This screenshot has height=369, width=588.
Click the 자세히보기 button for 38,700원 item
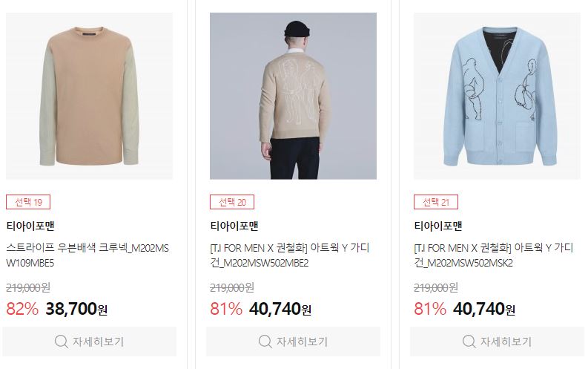point(89,342)
